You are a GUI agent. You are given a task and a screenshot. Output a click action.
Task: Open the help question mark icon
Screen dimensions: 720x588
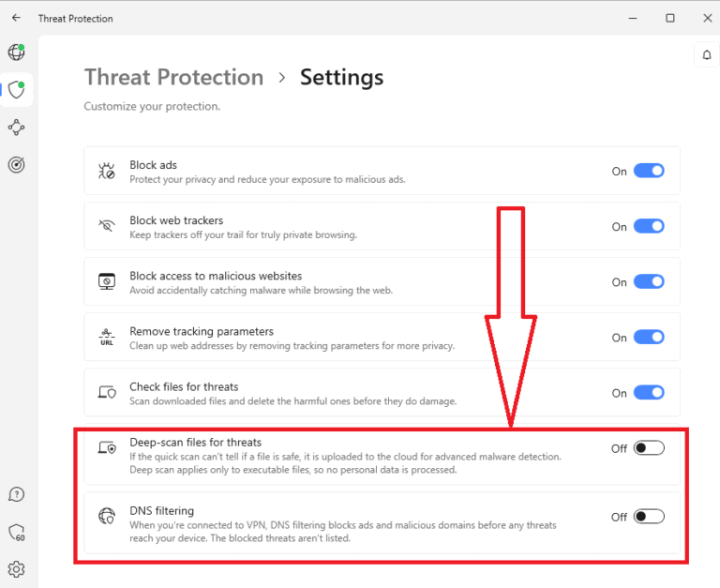16,494
